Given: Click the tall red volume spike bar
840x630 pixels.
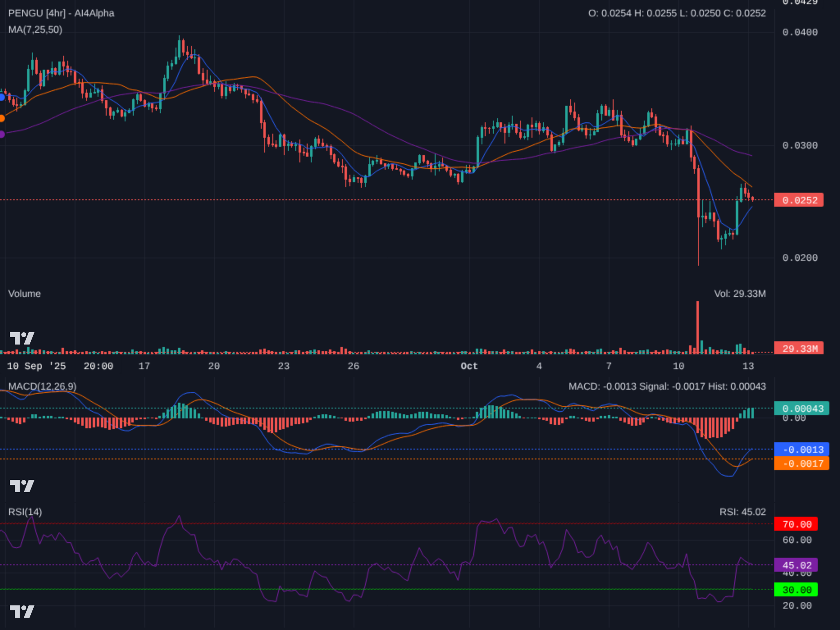Looking at the screenshot, I should coord(697,328).
